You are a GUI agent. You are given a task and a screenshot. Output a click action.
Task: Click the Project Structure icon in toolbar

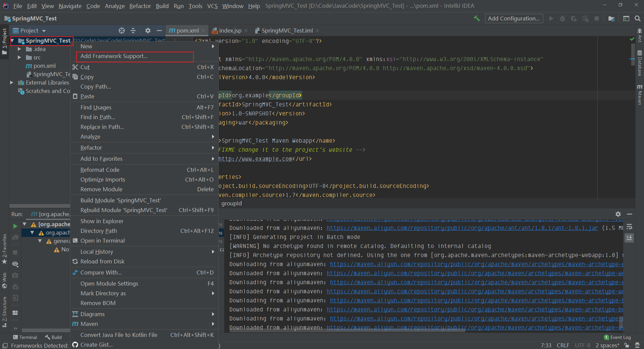pos(611,18)
